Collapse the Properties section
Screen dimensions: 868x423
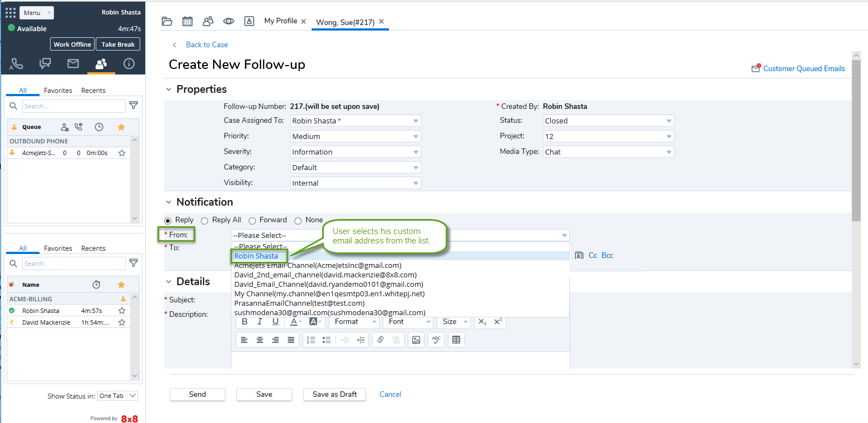pyautogui.click(x=169, y=89)
